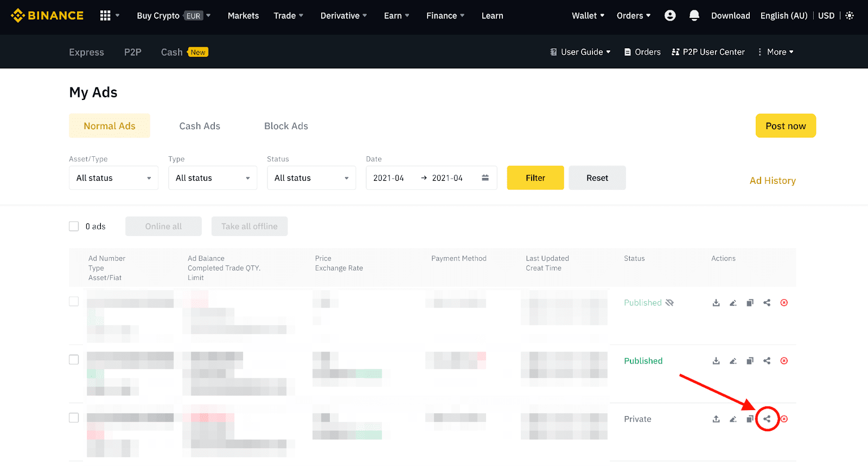Edit the Private ad
Screen dimensions: 868x466
pyautogui.click(x=733, y=419)
